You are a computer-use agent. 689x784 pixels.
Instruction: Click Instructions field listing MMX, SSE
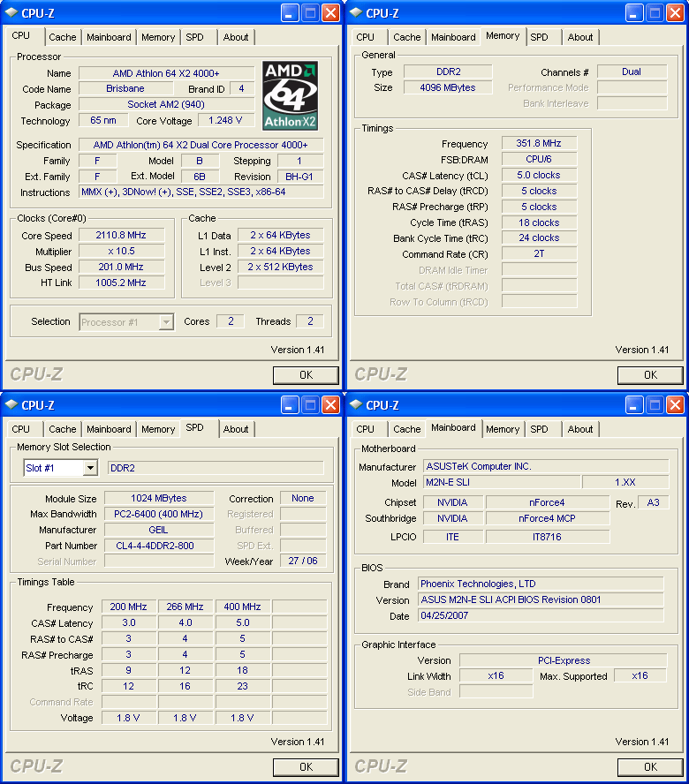[x=201, y=192]
